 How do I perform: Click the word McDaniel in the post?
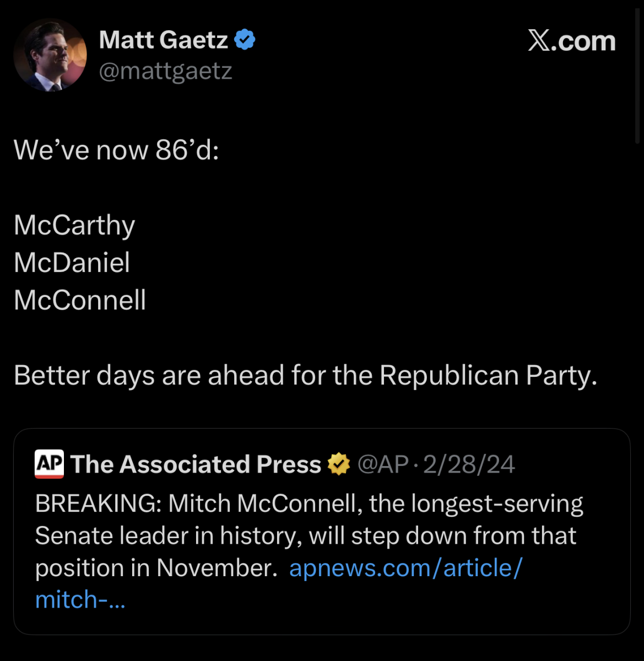(72, 263)
